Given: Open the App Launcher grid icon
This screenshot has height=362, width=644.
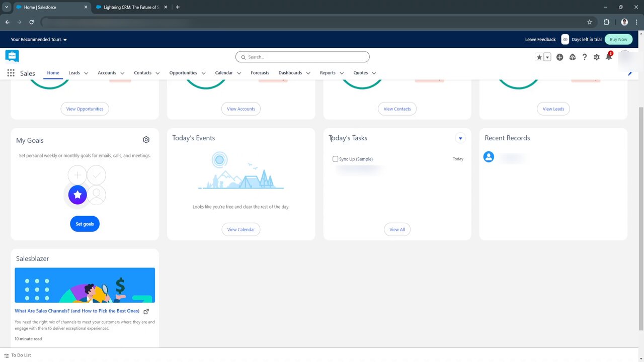Looking at the screenshot, I should (x=11, y=73).
